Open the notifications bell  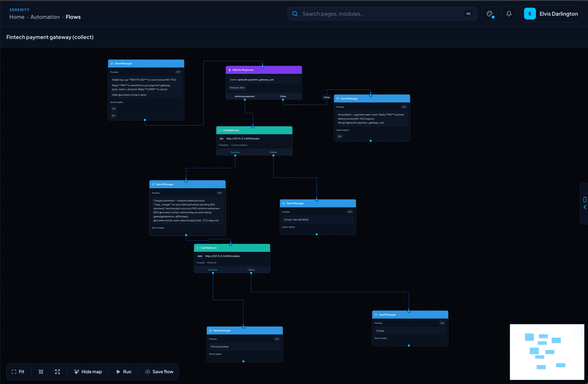pos(509,14)
